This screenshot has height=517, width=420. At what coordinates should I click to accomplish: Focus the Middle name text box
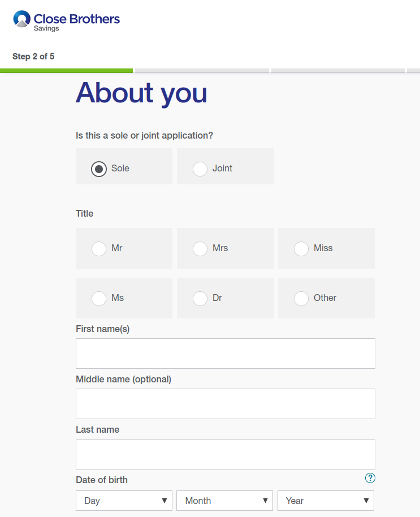point(225,404)
